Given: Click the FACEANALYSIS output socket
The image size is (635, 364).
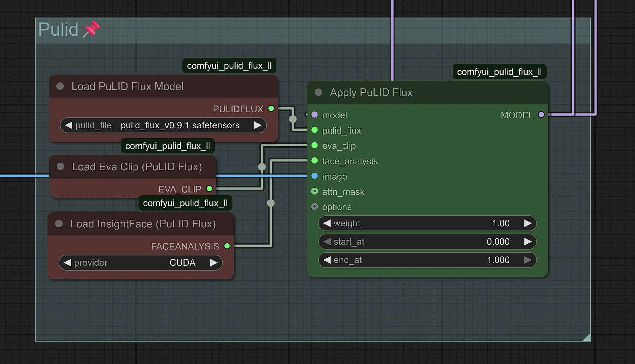Looking at the screenshot, I should tap(227, 246).
